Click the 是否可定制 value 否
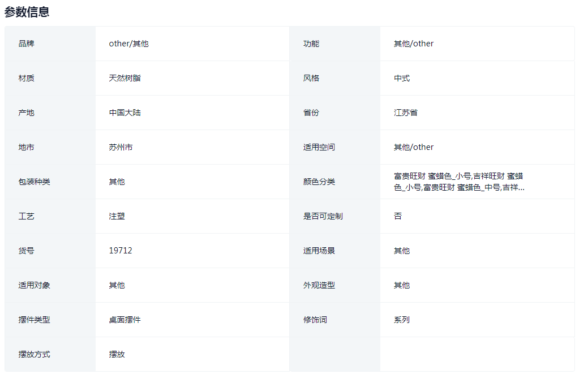Viewport: 588px width, 383px height. (x=397, y=216)
